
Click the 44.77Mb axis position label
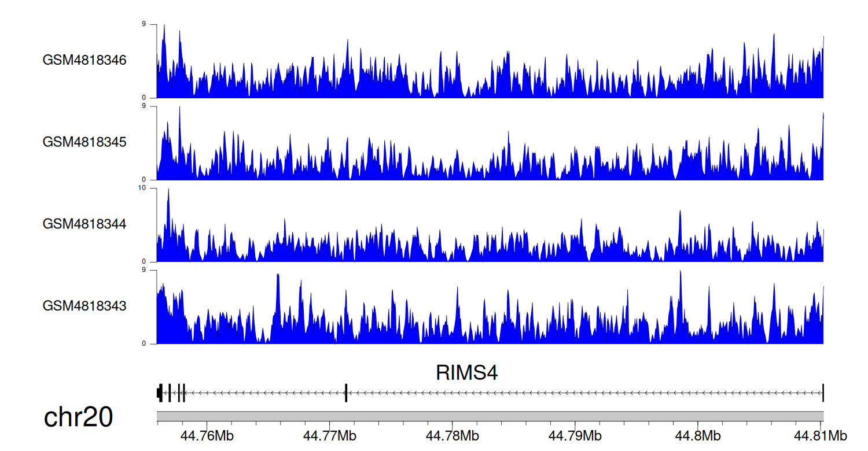(x=329, y=435)
